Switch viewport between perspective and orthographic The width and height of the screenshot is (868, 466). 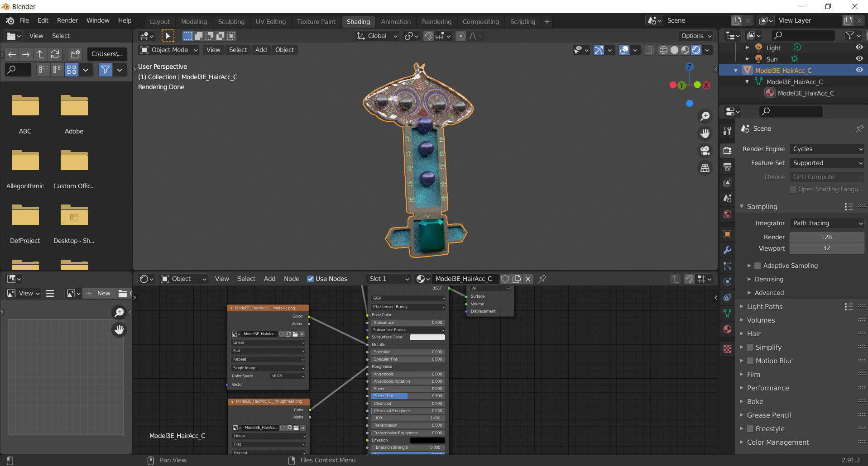(705, 168)
